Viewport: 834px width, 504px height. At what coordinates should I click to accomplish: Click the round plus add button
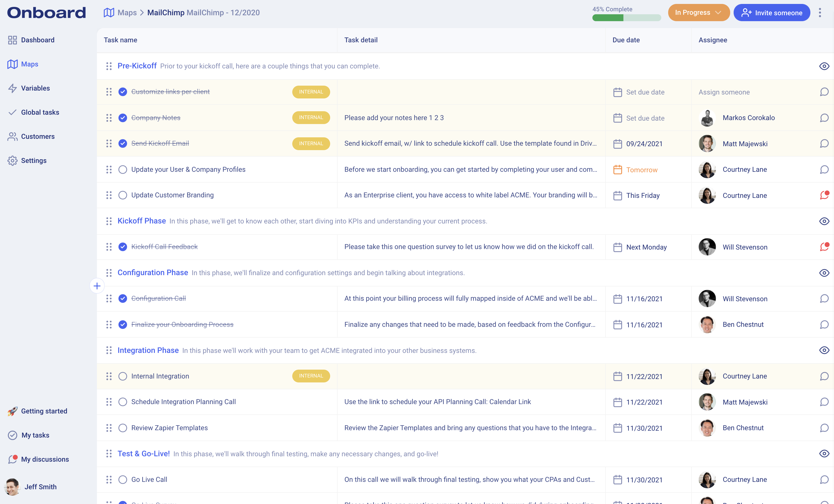click(97, 286)
